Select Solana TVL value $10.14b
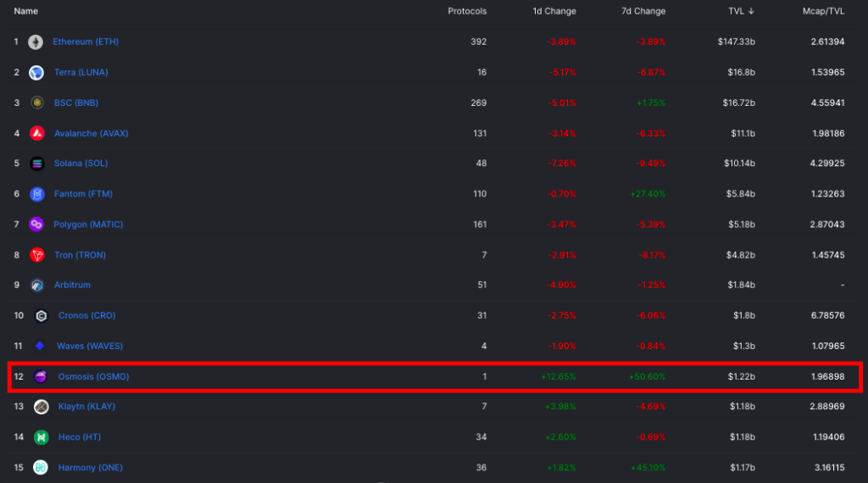 coord(739,164)
